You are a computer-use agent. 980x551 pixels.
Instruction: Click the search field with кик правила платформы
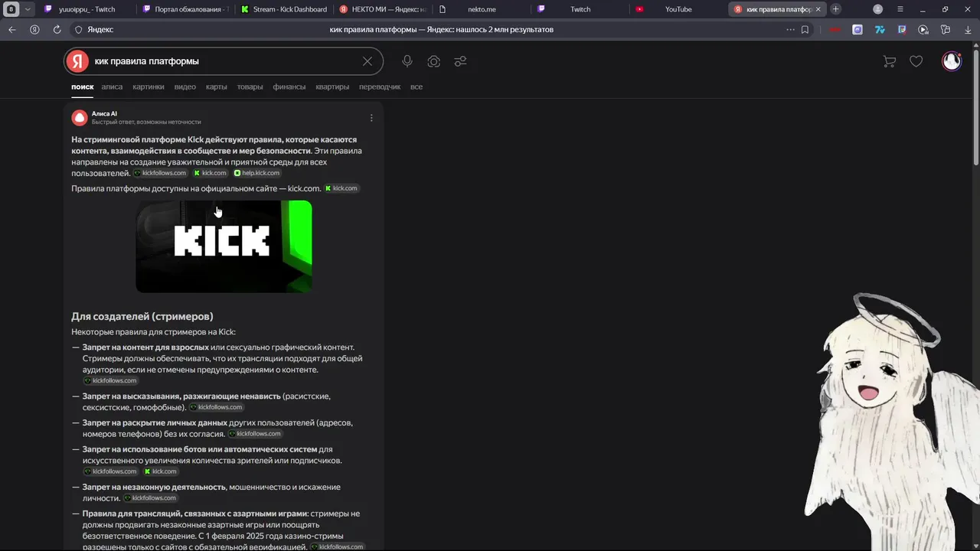(224, 61)
